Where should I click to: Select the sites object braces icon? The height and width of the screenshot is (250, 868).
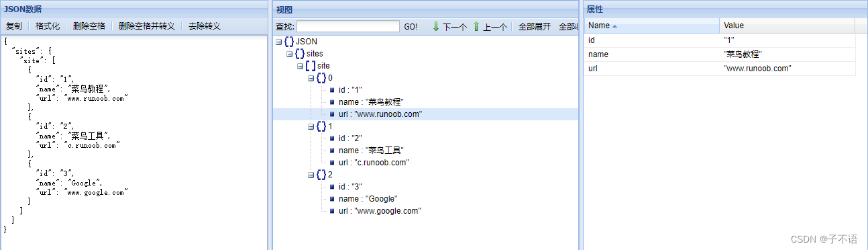click(300, 54)
